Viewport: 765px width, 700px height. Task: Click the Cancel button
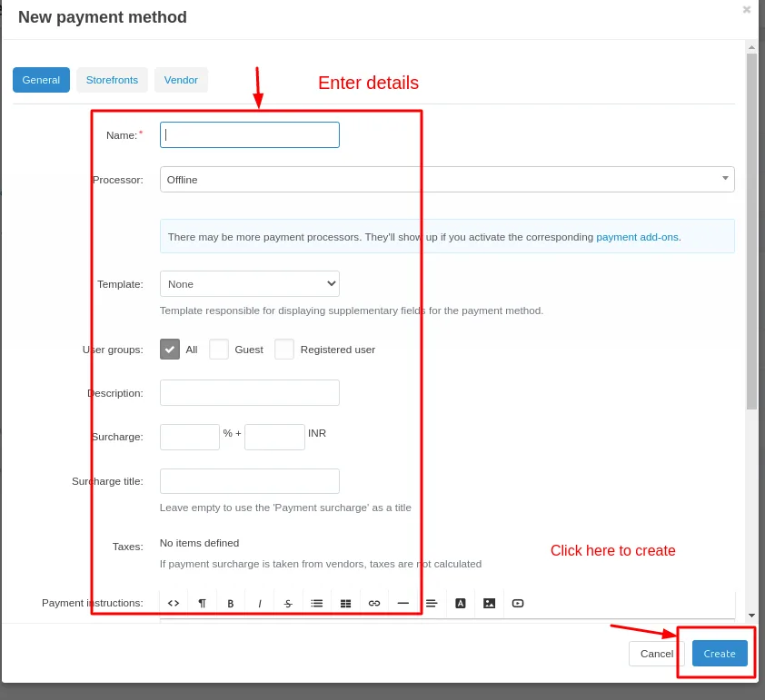click(657, 653)
